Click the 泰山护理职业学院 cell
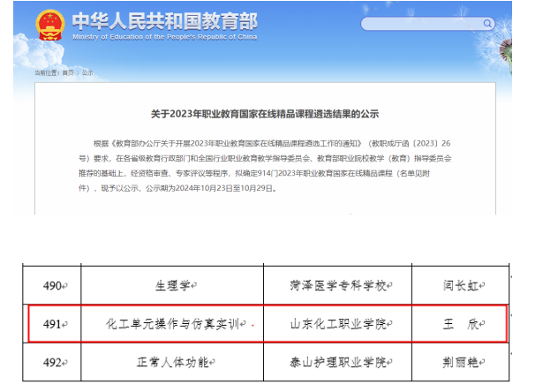Screen dimensions: 543x392 [337, 361]
